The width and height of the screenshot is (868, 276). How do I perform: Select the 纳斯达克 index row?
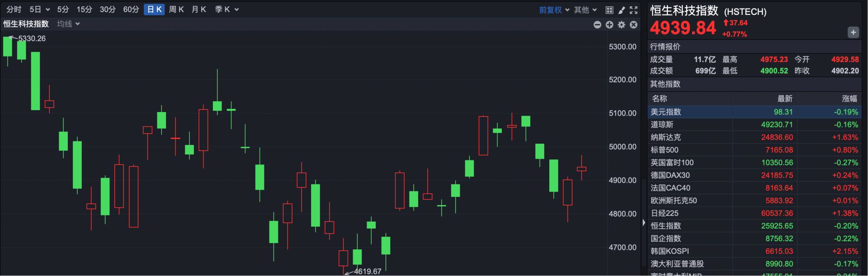pos(755,137)
